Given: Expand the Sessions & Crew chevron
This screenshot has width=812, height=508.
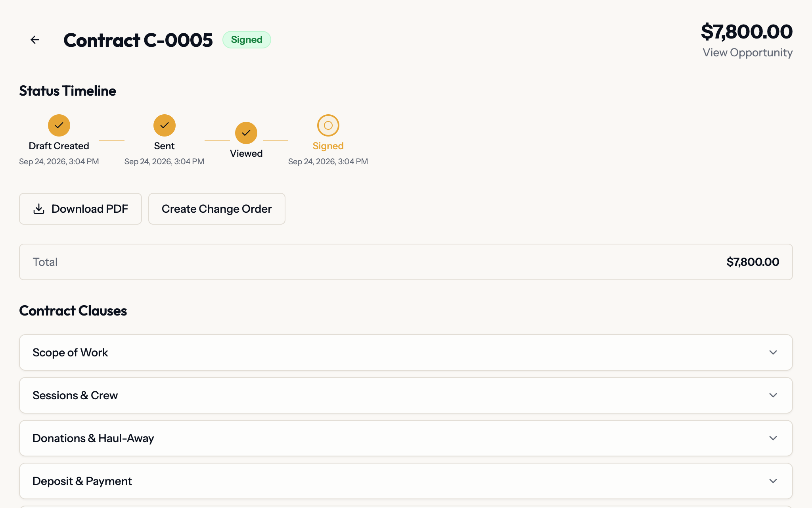Looking at the screenshot, I should [773, 395].
